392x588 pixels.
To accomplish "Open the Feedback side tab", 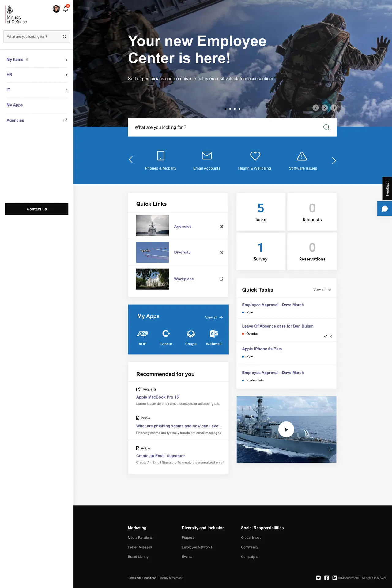I will coord(387,188).
